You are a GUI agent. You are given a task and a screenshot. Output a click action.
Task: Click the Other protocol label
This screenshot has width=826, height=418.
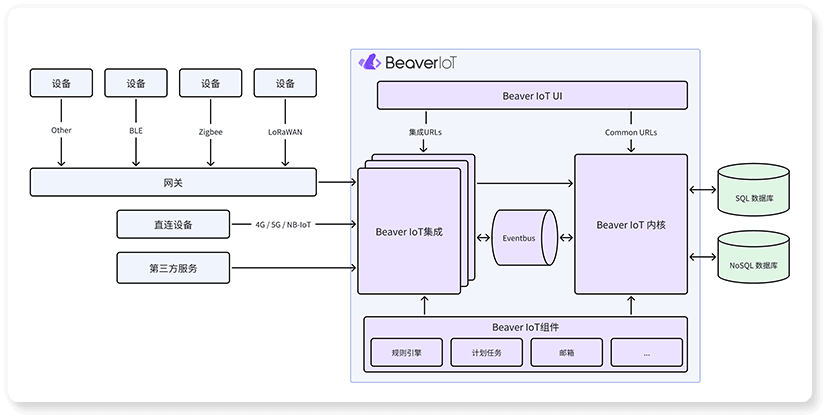(61, 130)
